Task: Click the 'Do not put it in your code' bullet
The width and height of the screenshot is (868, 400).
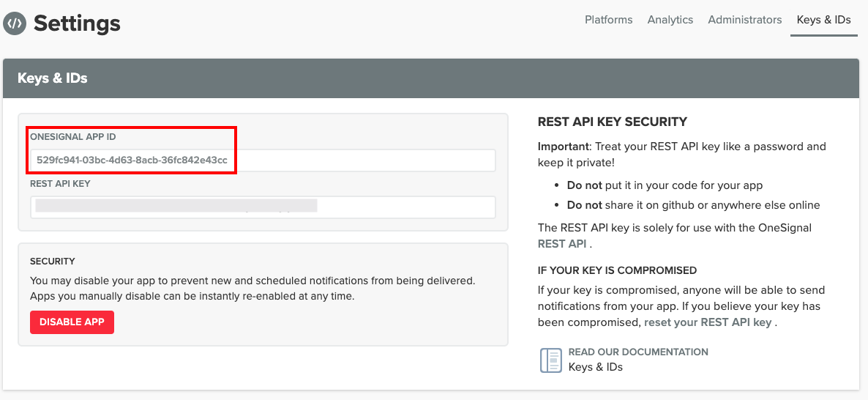Action: [x=665, y=185]
